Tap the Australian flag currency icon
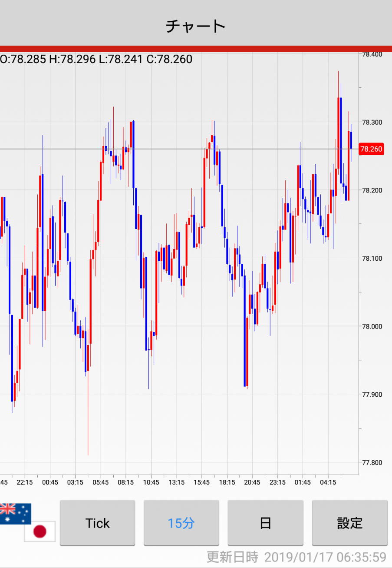The image size is (392, 568). coord(15,513)
